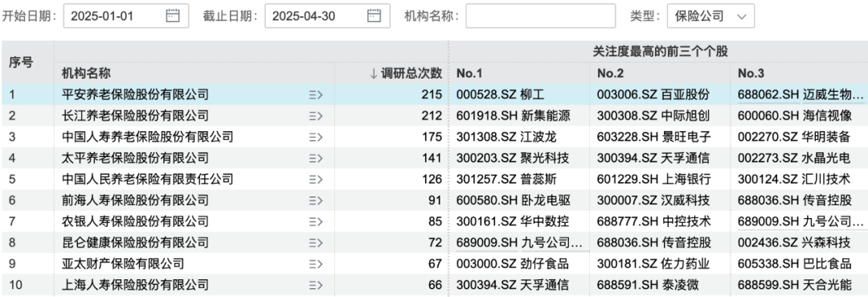Click stock 688777.SH 中控技术
Viewport: 868px width, 297px height.
tap(653, 221)
